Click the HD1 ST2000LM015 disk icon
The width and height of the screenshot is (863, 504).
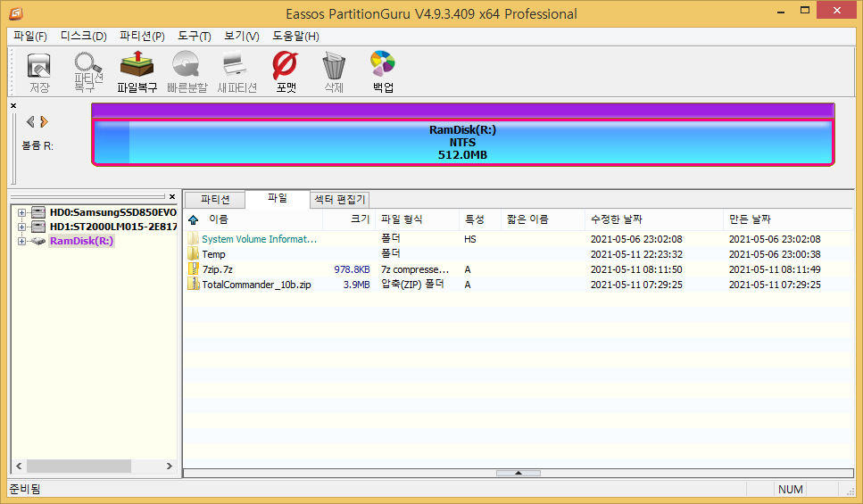(38, 227)
